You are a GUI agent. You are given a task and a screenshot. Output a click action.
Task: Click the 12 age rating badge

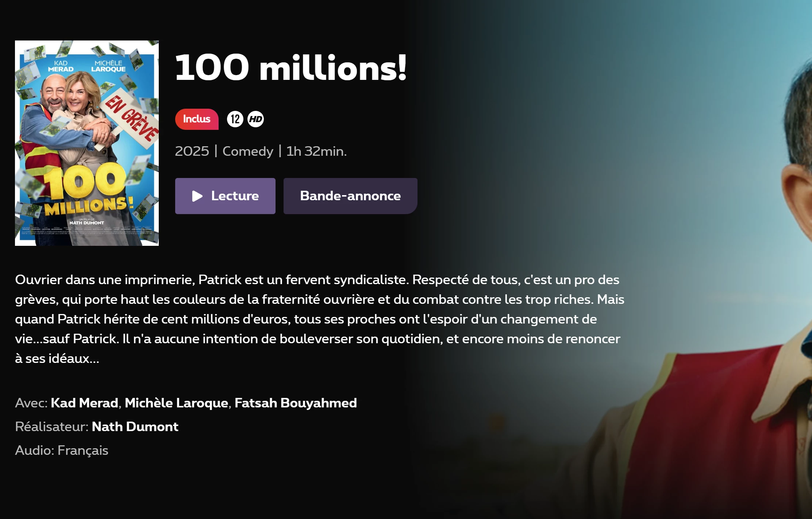click(235, 119)
